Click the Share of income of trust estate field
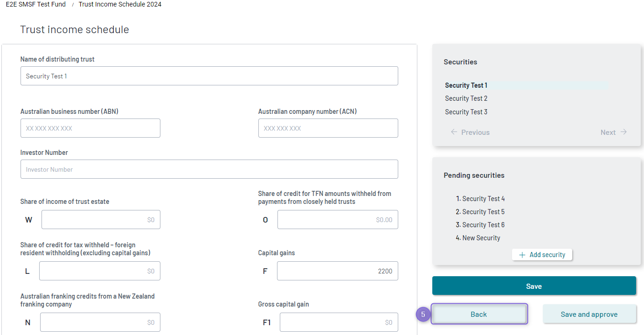Viewport: 644px width, 335px height. pyautogui.click(x=101, y=219)
